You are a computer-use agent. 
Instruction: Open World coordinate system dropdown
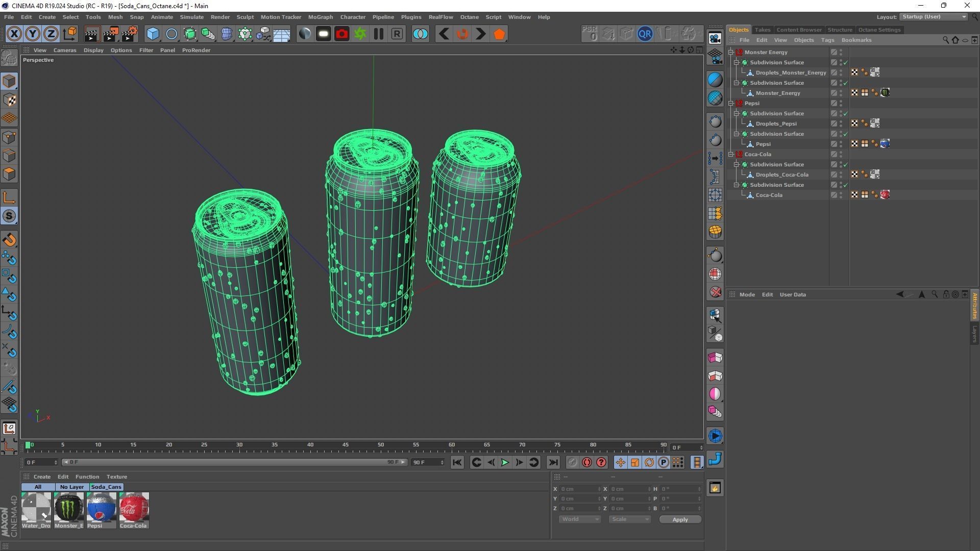tap(580, 519)
